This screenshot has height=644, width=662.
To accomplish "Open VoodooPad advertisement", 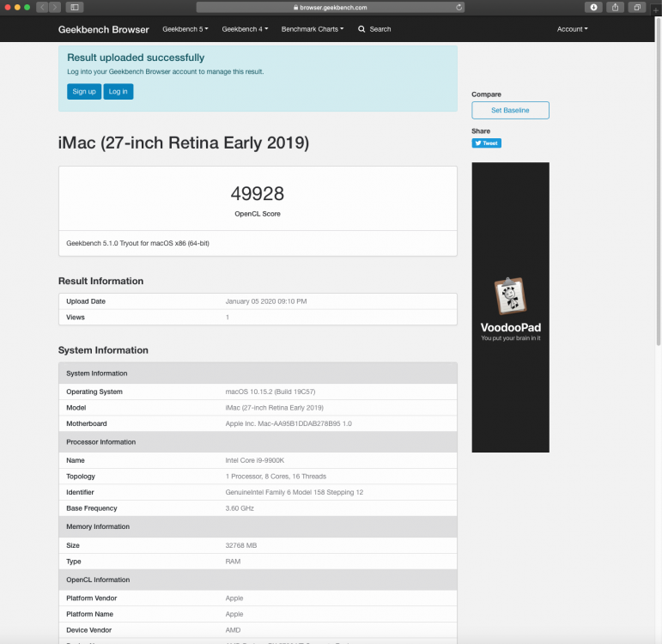I will 510,307.
